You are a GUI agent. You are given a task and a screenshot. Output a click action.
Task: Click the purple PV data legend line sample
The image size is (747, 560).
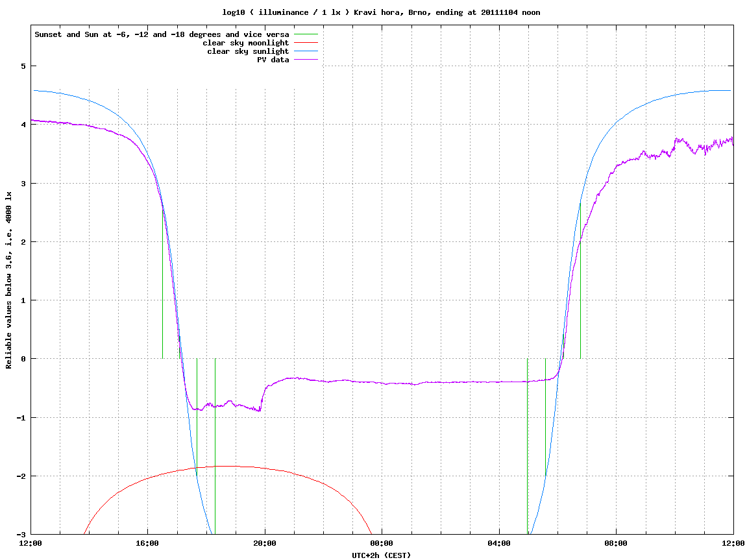pos(306,60)
